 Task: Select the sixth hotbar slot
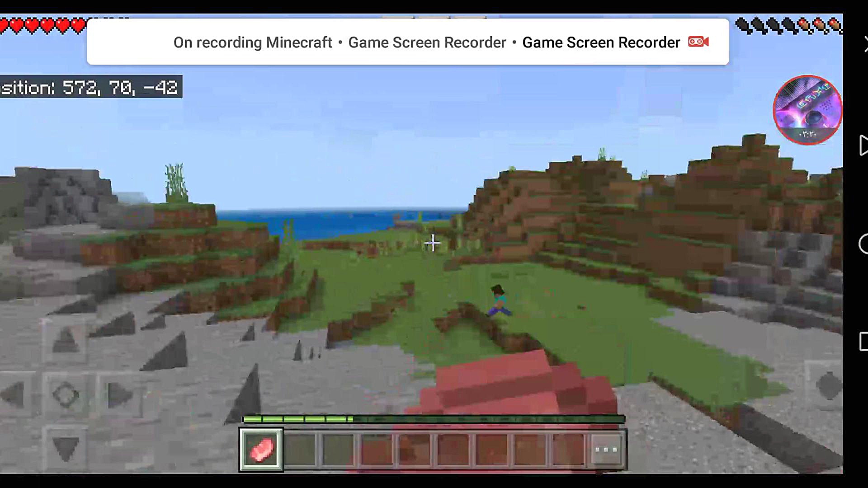pos(453,450)
